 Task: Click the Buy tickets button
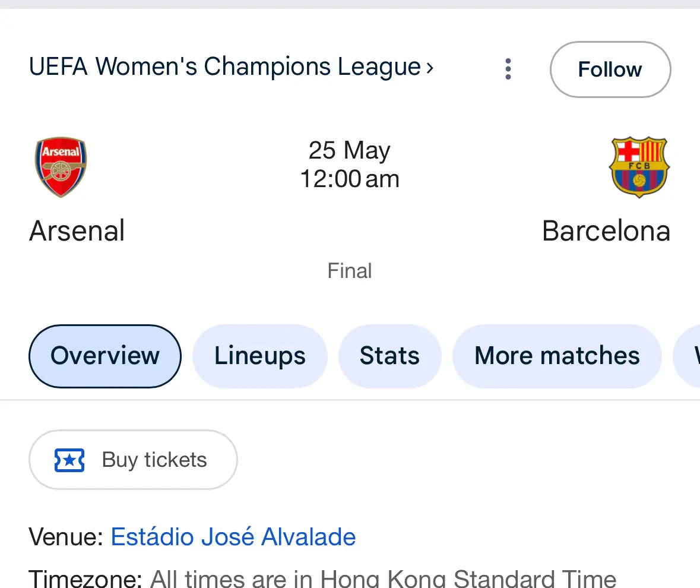point(133,460)
